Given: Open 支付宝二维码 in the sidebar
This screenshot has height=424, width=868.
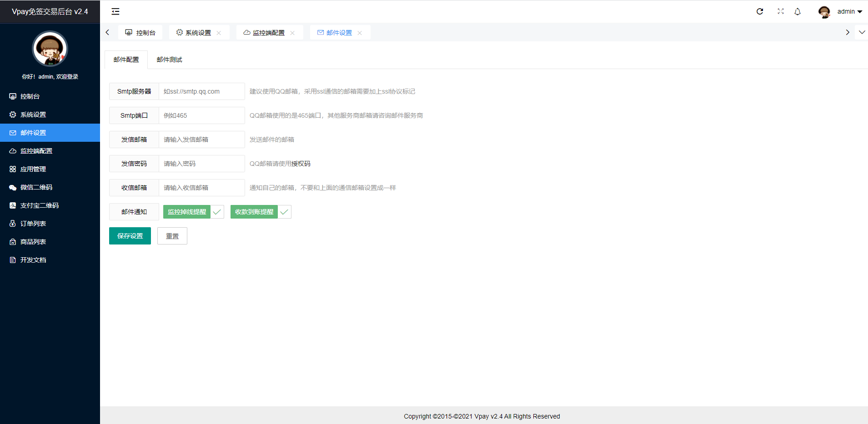Looking at the screenshot, I should (40, 205).
